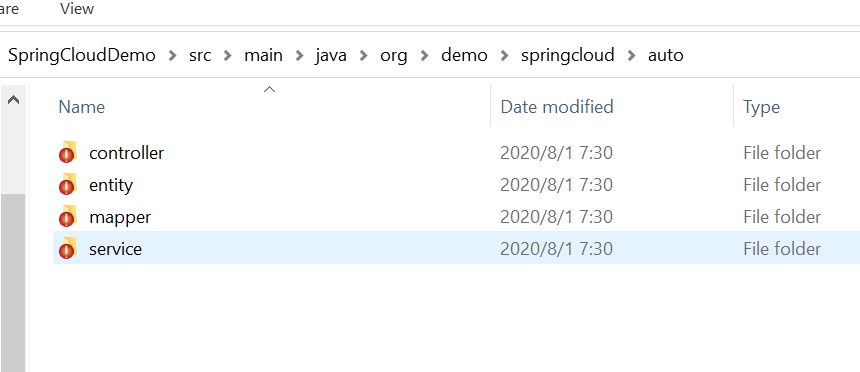The width and height of the screenshot is (860, 372).
Task: Expand chevron after springcloud in breadcrumb
Action: click(631, 55)
